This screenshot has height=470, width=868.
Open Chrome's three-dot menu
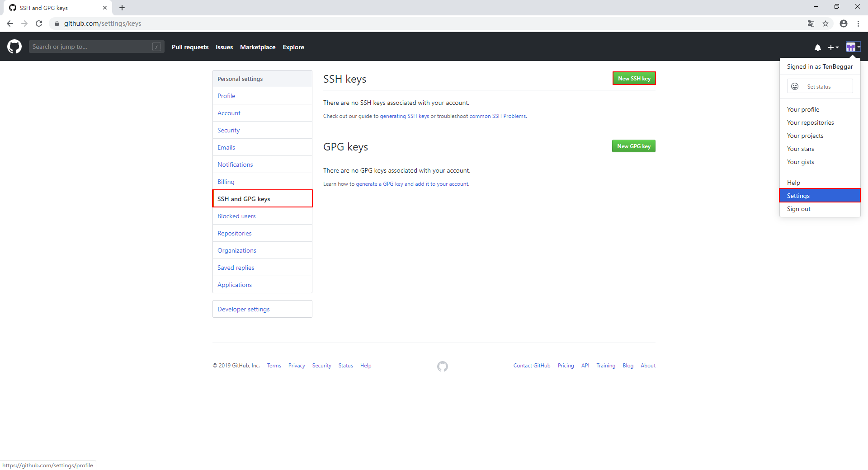click(858, 23)
